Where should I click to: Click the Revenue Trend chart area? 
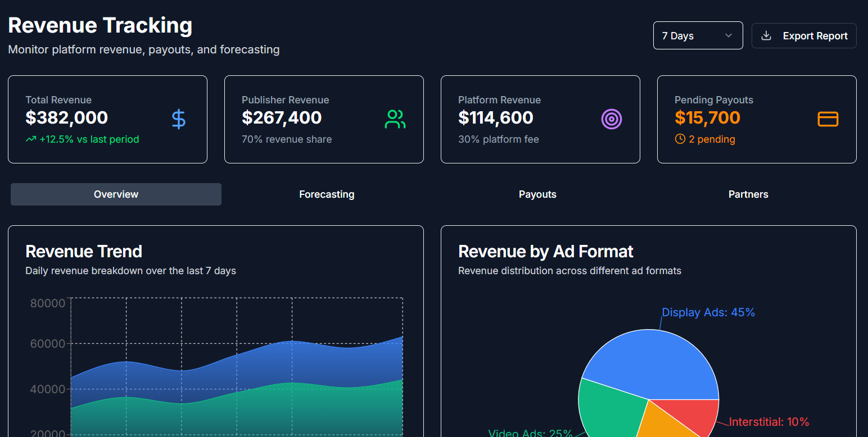coord(236,365)
